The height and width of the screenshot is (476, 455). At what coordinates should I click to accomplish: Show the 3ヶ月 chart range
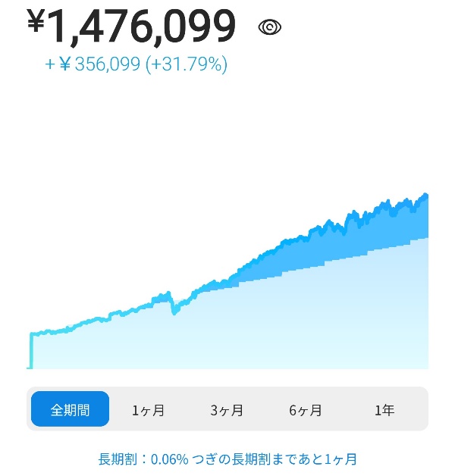click(227, 410)
